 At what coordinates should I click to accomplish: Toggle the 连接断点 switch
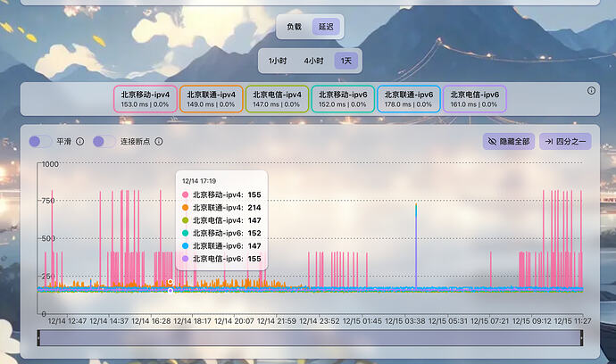coord(104,141)
